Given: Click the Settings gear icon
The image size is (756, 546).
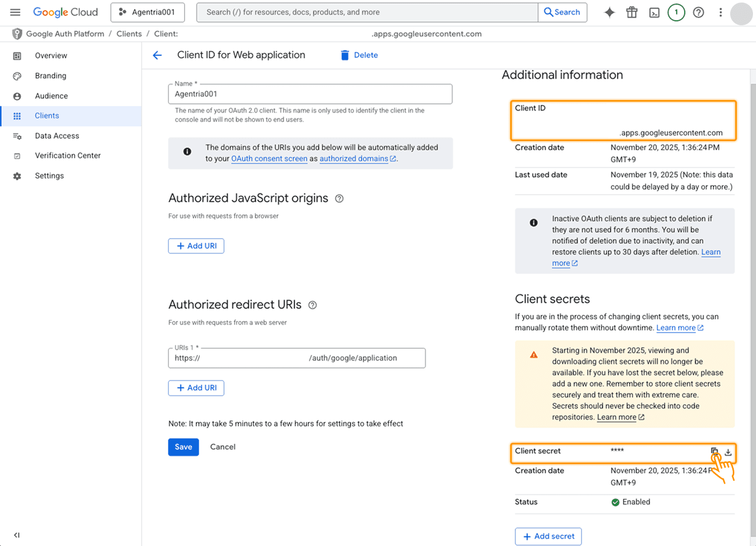Looking at the screenshot, I should click(17, 176).
